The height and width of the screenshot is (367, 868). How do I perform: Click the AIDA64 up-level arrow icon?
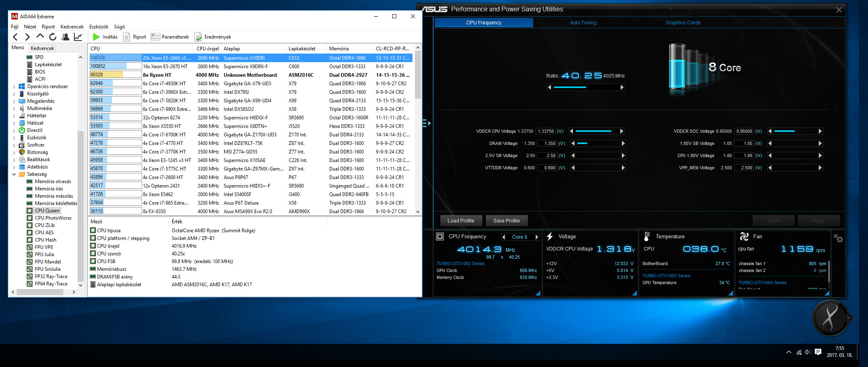coord(40,37)
